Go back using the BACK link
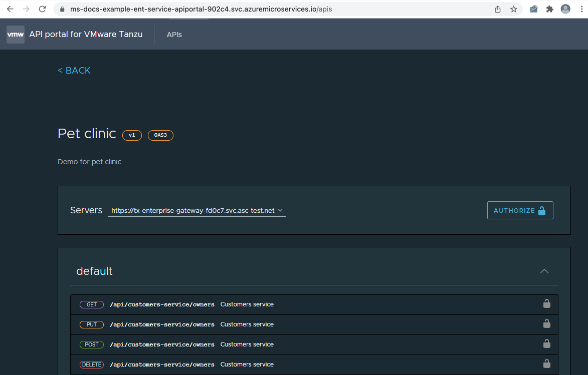The height and width of the screenshot is (375, 588). 74,70
